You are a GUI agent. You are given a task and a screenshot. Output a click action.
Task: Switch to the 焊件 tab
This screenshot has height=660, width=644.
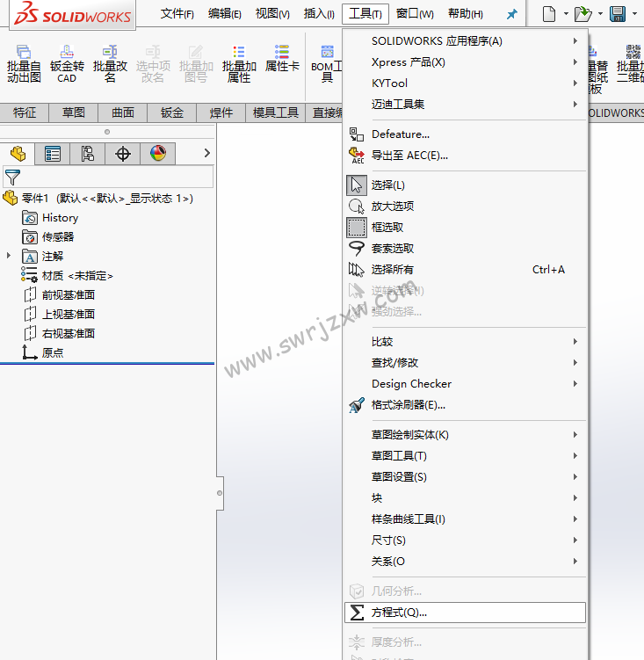(221, 112)
